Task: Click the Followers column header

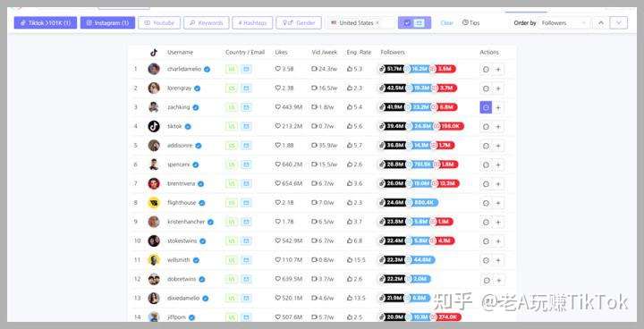Action: (x=393, y=53)
